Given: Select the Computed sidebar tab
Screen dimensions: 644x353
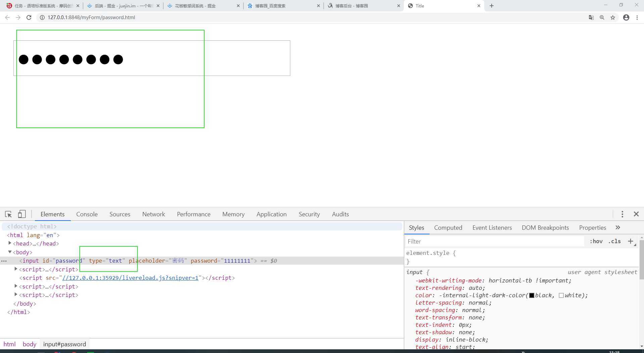Looking at the screenshot, I should [448, 228].
